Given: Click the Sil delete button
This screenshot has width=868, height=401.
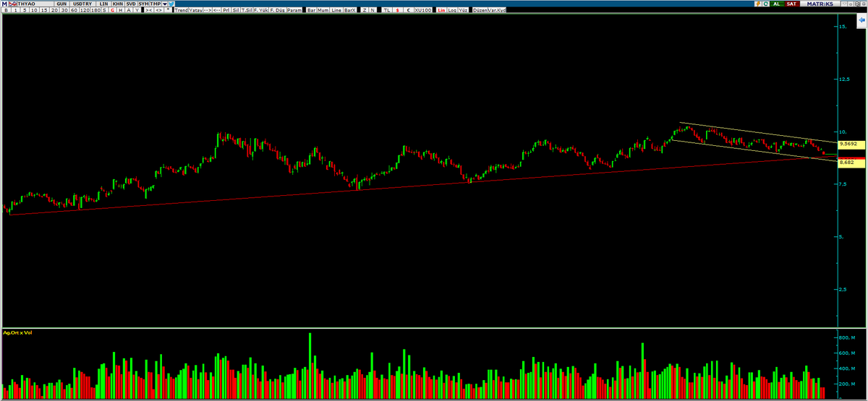Looking at the screenshot, I should tap(236, 10).
